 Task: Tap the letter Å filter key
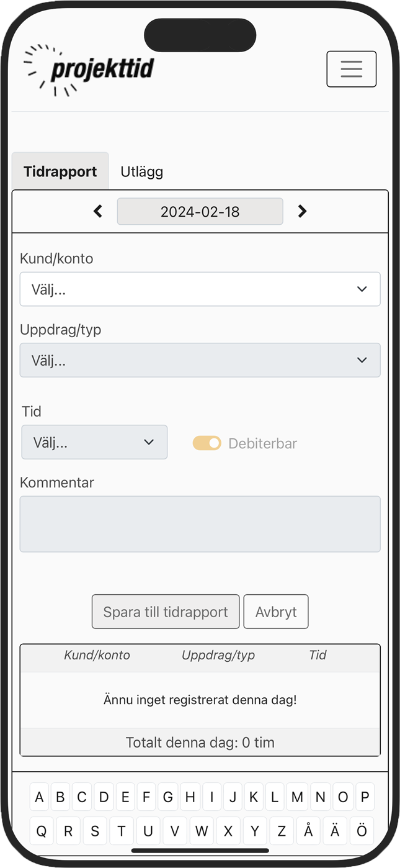point(308,831)
